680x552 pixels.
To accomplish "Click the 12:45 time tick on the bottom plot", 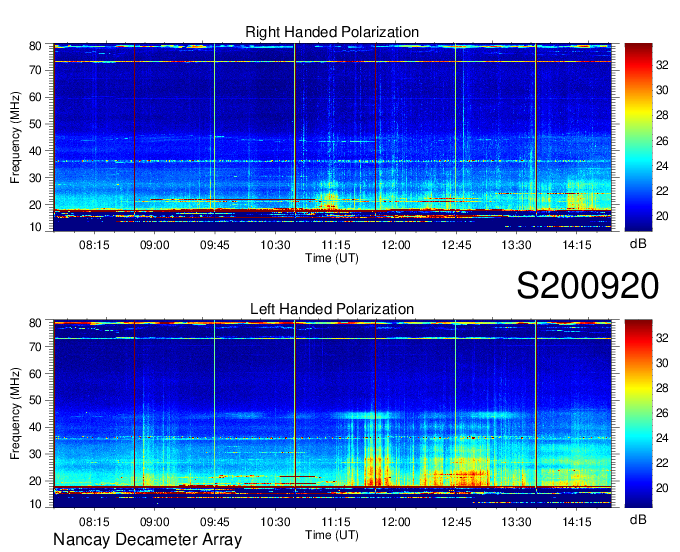I will point(456,522).
